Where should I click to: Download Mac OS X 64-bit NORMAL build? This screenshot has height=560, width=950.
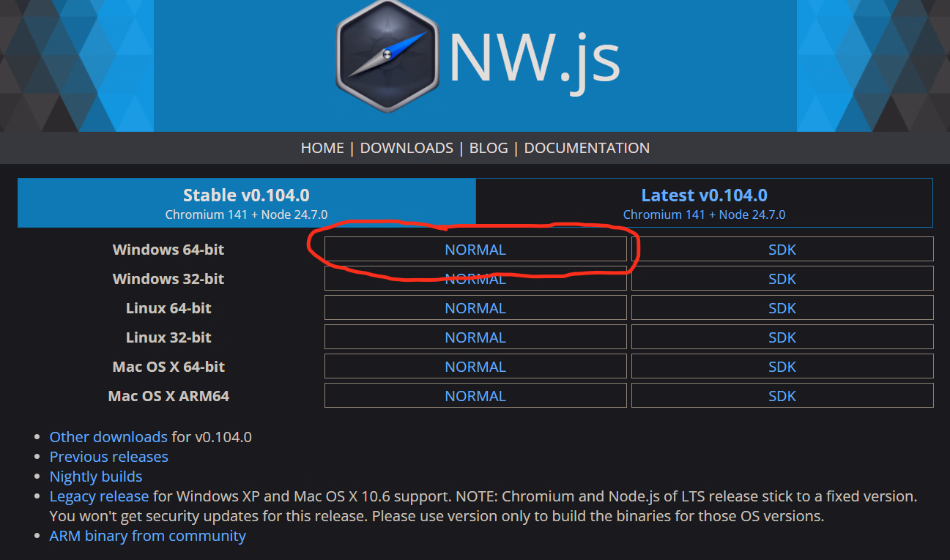click(x=475, y=367)
